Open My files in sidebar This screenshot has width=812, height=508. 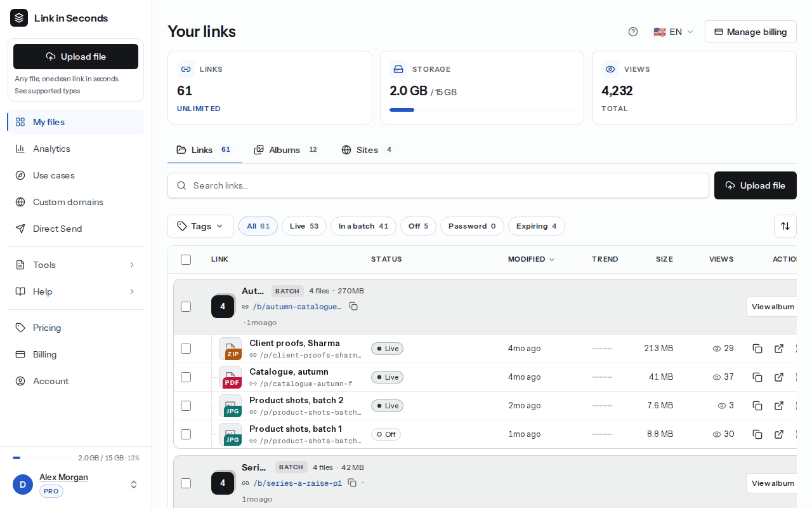tap(75, 122)
